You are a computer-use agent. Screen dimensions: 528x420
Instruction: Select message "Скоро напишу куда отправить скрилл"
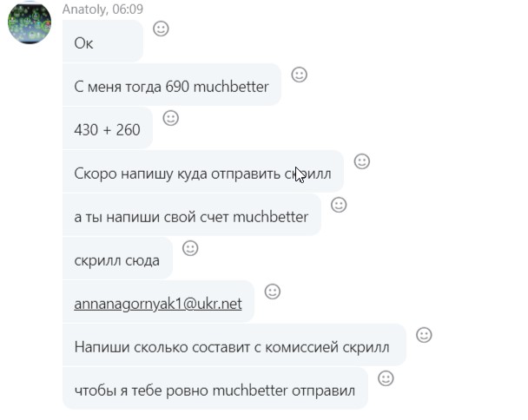click(x=203, y=171)
